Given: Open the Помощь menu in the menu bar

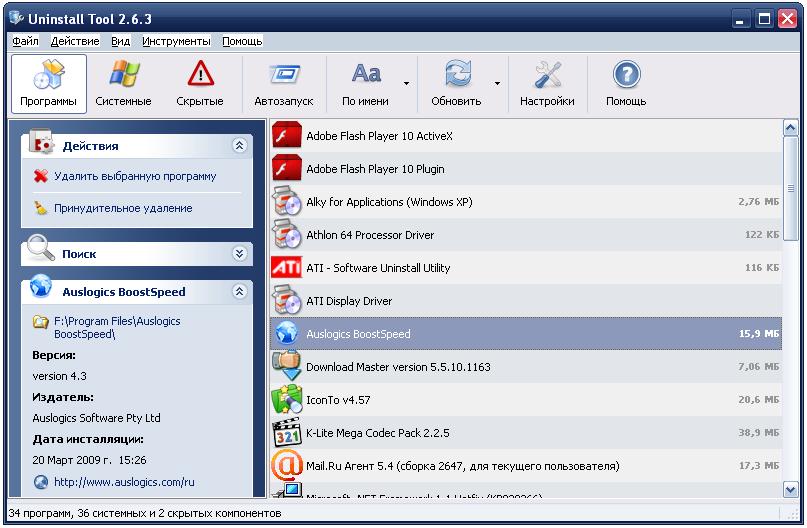Looking at the screenshot, I should [x=242, y=41].
